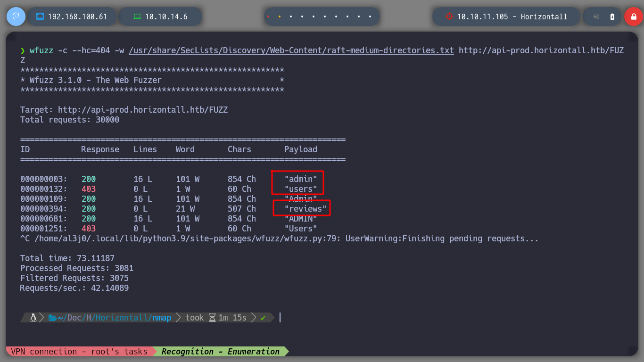The image size is (644, 362).
Task: Click the battery status icon
Action: 612,16
